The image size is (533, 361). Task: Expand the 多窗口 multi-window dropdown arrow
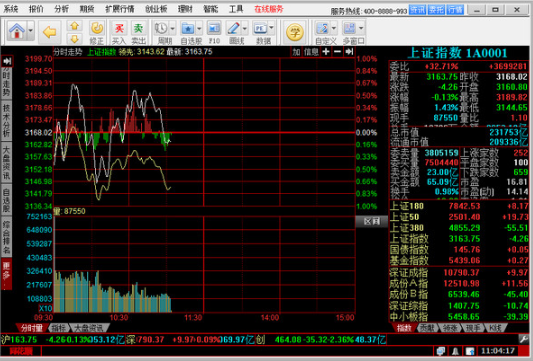pyautogui.click(x=361, y=29)
